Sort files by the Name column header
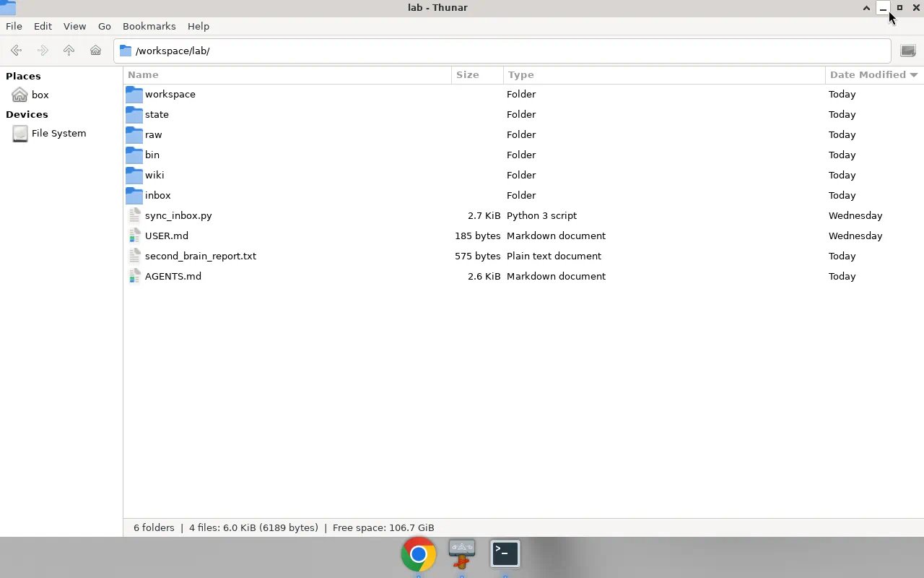Screen dimensions: 924x578 point(287,74)
